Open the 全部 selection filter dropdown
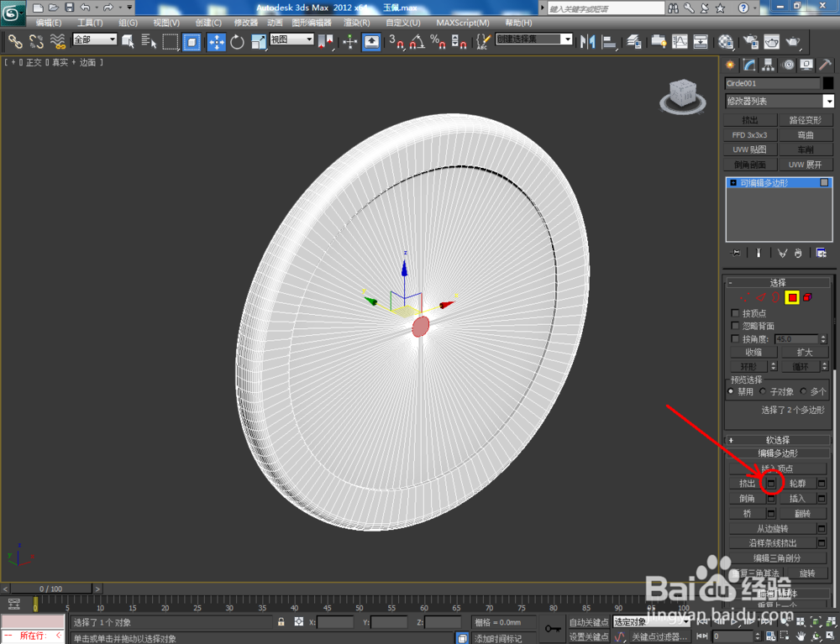Image resolution: width=840 pixels, height=644 pixels. click(x=94, y=39)
